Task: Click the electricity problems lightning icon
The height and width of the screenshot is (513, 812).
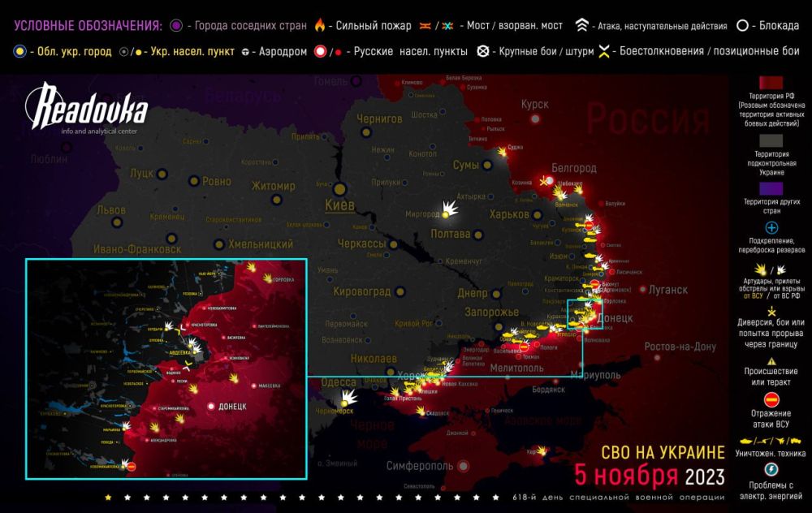Action: click(x=771, y=469)
